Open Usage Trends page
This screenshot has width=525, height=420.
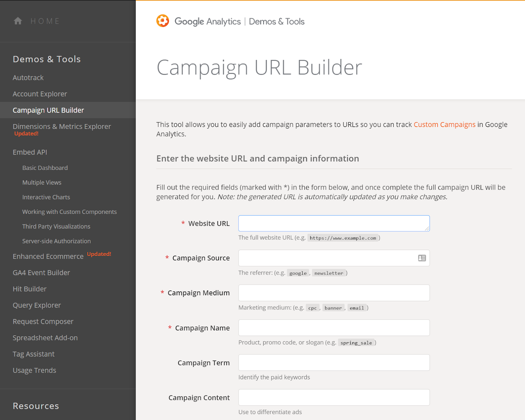(34, 370)
